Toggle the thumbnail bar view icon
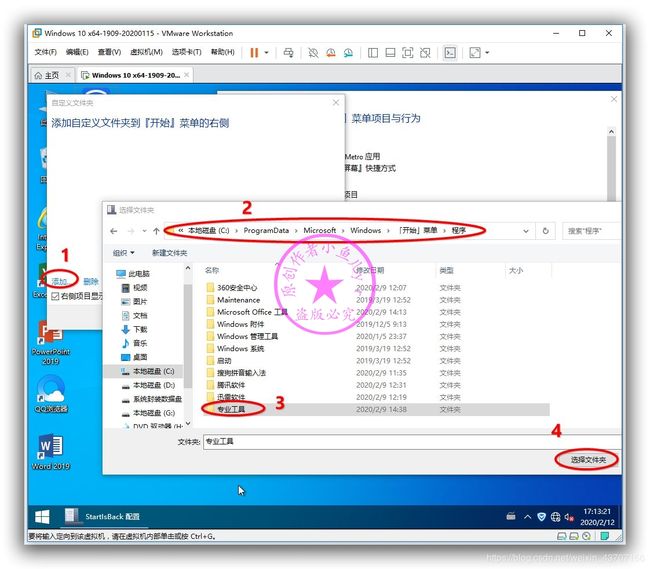 click(390, 53)
